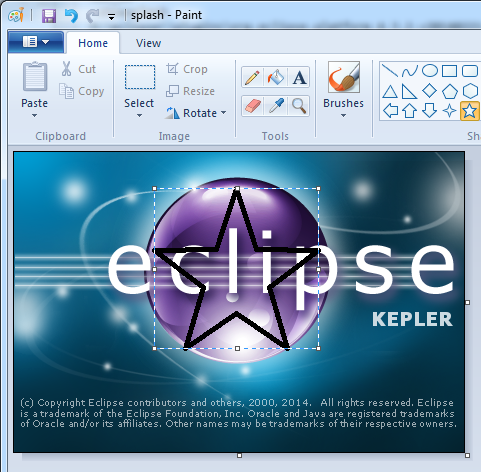Choose the Four-point star shape
Viewport: 481px width, 472px height.
[x=449, y=111]
